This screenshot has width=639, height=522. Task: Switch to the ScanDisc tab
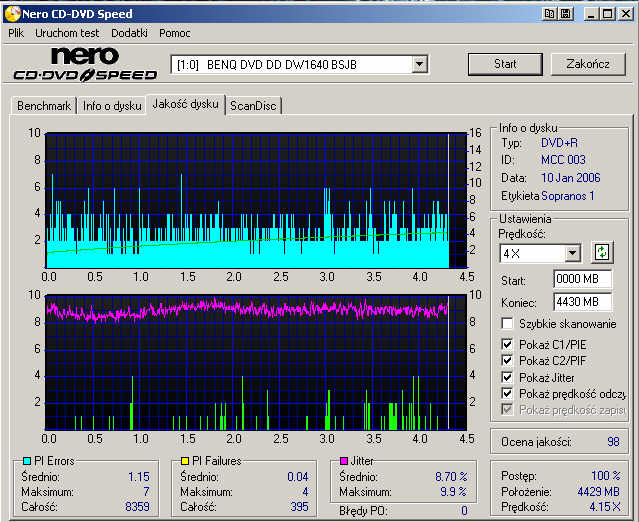pos(253,106)
